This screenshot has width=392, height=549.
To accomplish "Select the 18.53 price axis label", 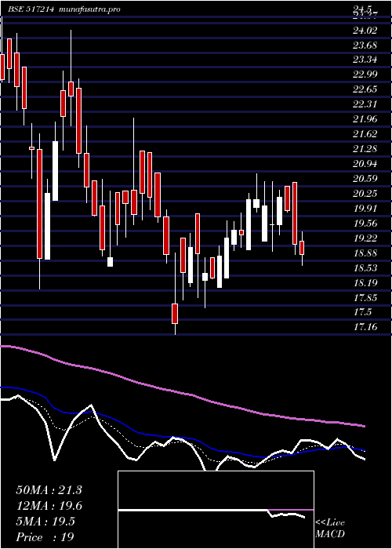I will (365, 268).
